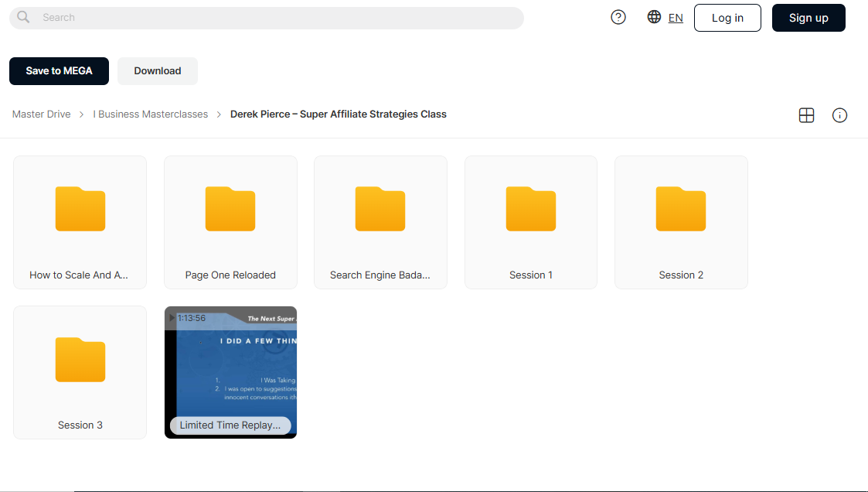
Task: Open the Limited Time Replay video thumbnail
Action: click(230, 372)
